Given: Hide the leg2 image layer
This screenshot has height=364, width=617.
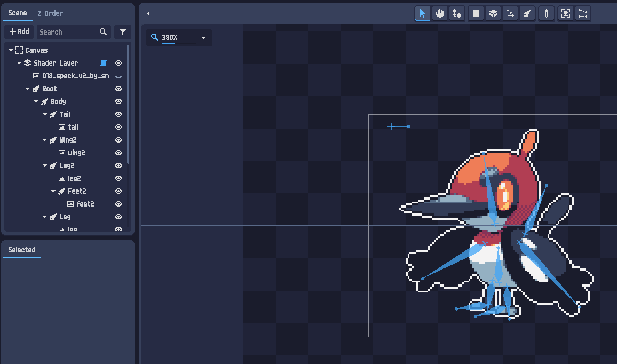Looking at the screenshot, I should point(118,178).
